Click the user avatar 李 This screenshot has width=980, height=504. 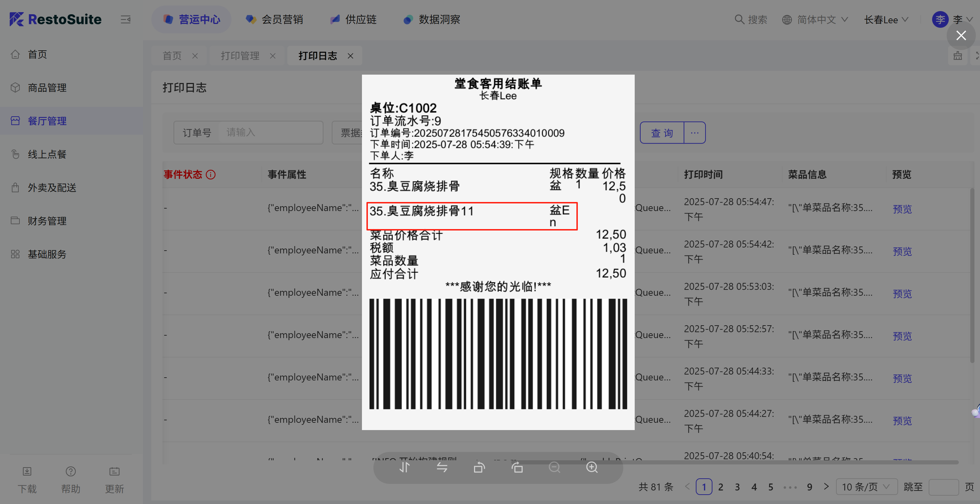pyautogui.click(x=940, y=19)
